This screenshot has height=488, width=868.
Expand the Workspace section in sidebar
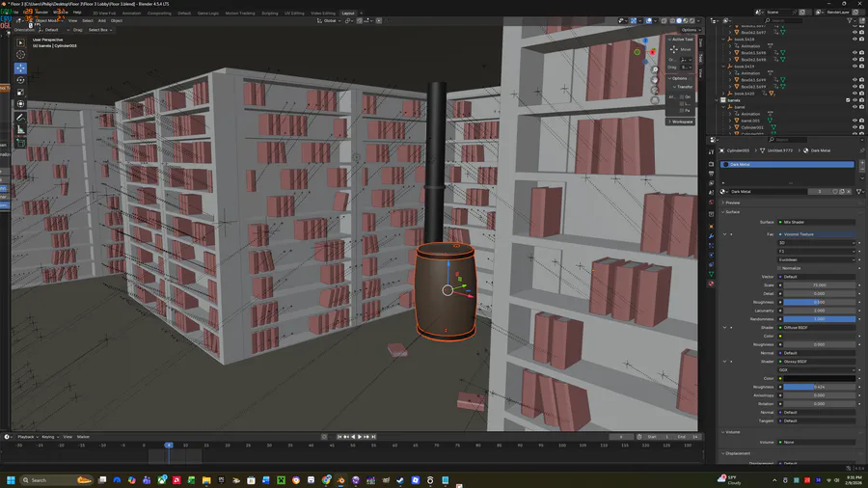(x=681, y=122)
